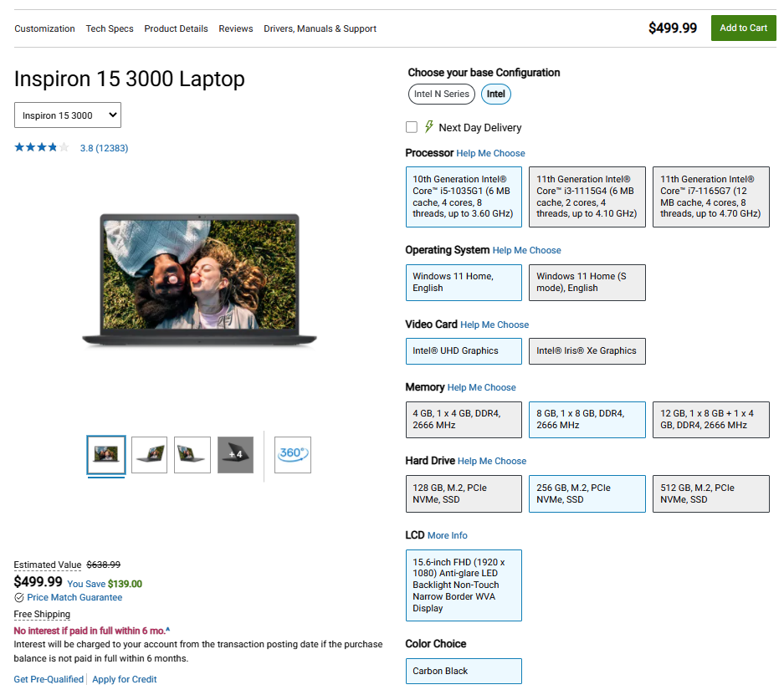
Task: Pick the 512 GB SSD hard drive
Action: pos(710,493)
